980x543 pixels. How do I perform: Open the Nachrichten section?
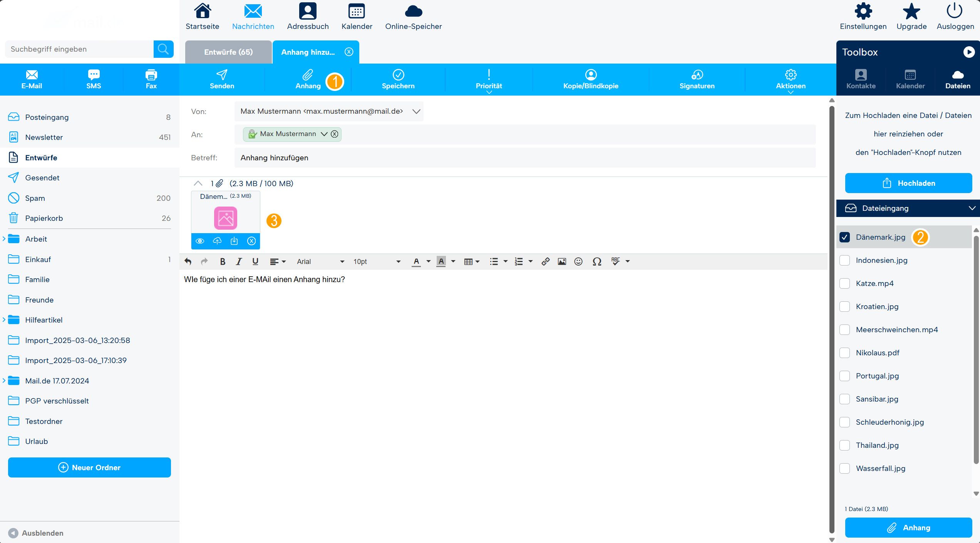click(253, 17)
